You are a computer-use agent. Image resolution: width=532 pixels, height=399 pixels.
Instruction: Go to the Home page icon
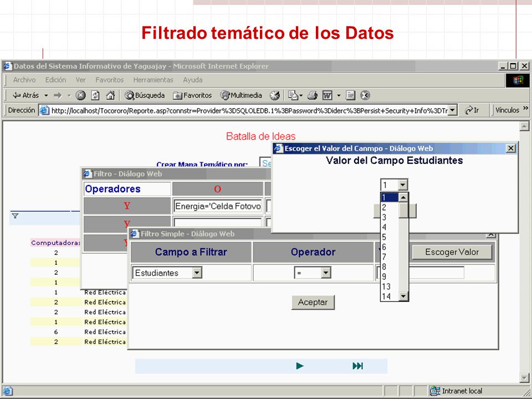pos(110,95)
